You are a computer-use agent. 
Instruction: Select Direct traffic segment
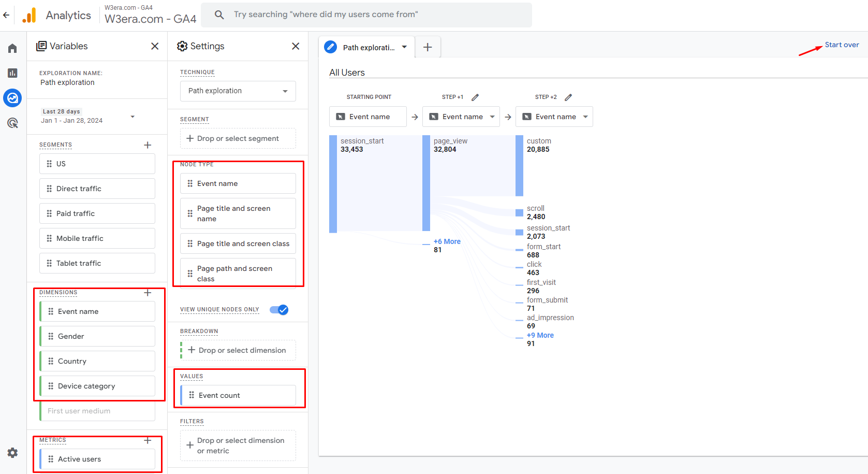[97, 189]
